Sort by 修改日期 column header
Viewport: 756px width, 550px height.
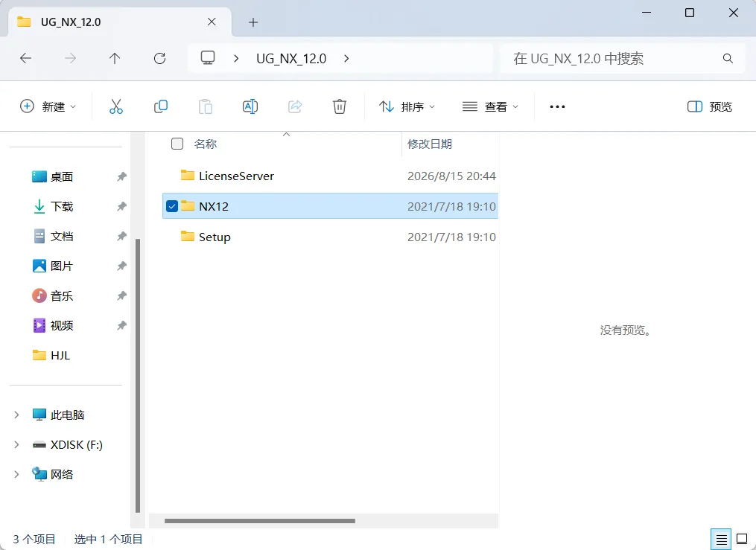[430, 144]
